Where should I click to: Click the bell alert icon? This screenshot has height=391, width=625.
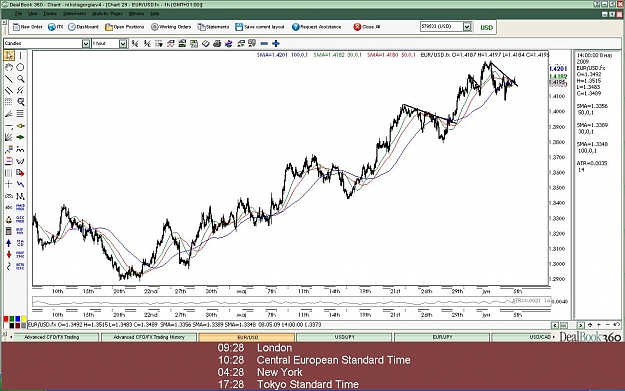pyautogui.click(x=9, y=220)
